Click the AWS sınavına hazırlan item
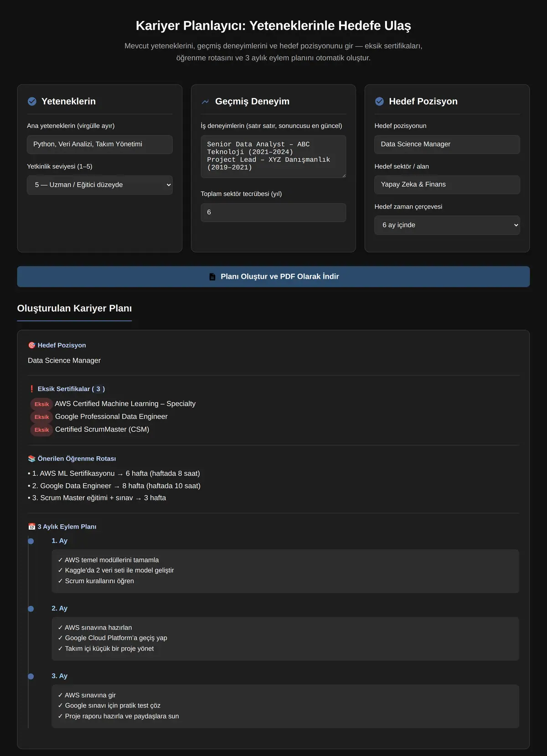 pyautogui.click(x=95, y=627)
